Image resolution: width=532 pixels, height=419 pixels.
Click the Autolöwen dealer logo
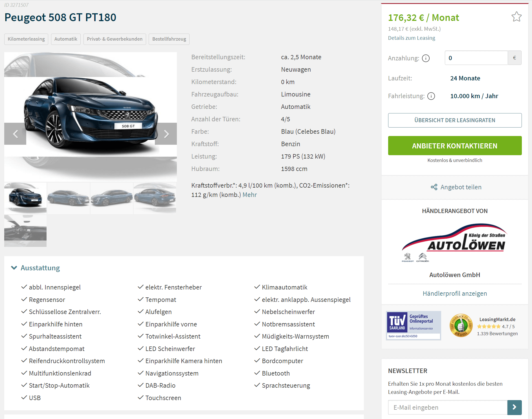pyautogui.click(x=455, y=242)
